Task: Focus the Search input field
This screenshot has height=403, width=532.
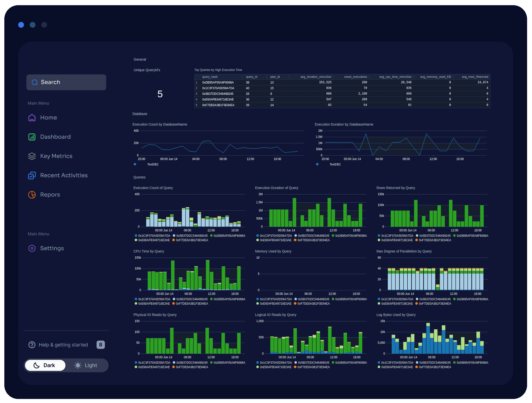Action: click(x=66, y=82)
